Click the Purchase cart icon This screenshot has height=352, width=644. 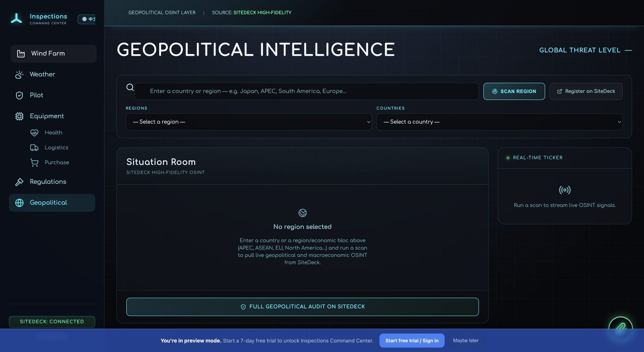(x=34, y=163)
